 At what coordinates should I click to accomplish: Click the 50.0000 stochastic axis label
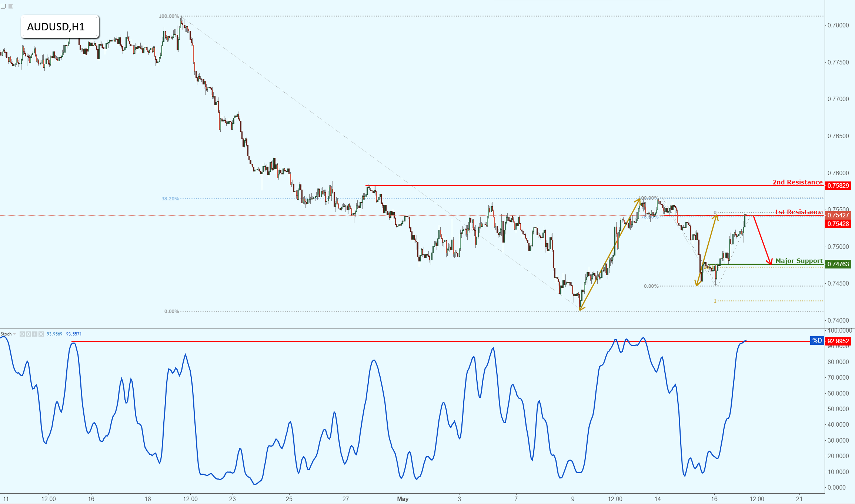pyautogui.click(x=838, y=409)
